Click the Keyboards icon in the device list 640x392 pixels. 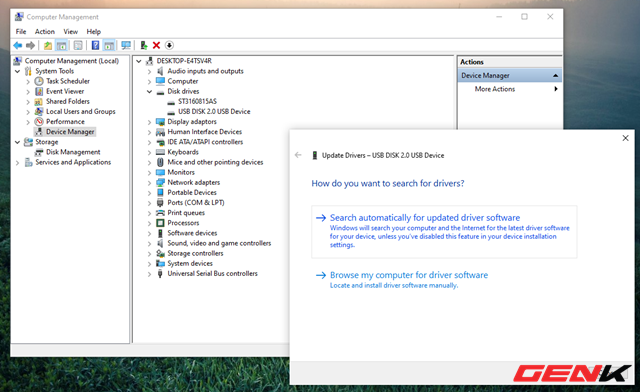coord(160,152)
